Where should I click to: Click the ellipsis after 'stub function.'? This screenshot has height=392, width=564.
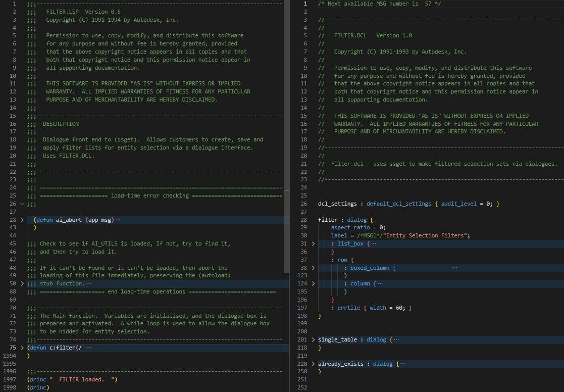89,284
